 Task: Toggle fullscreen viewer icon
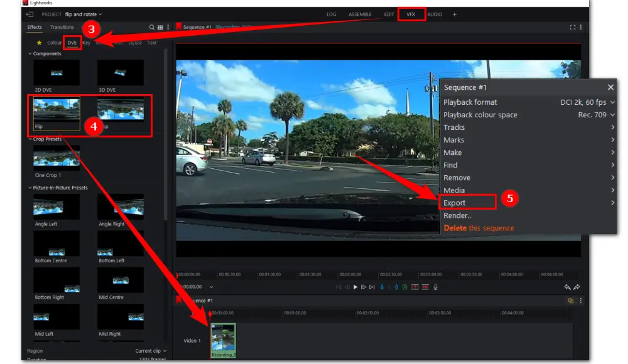[x=572, y=27]
